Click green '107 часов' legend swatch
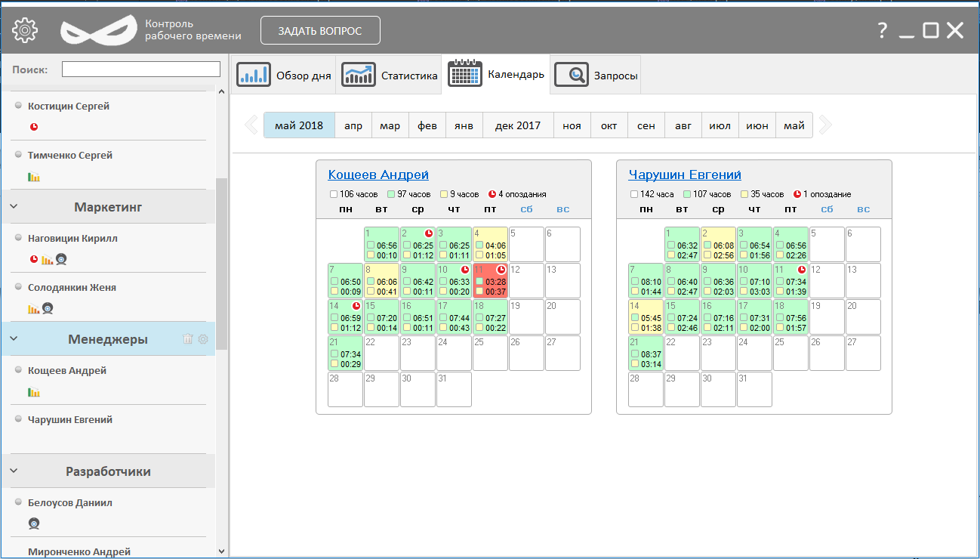This screenshot has width=980, height=559. click(x=688, y=194)
